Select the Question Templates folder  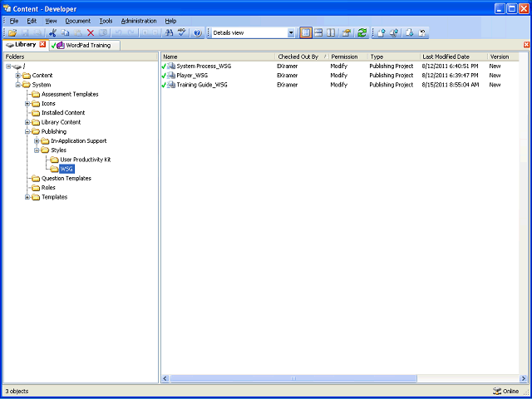(66, 178)
